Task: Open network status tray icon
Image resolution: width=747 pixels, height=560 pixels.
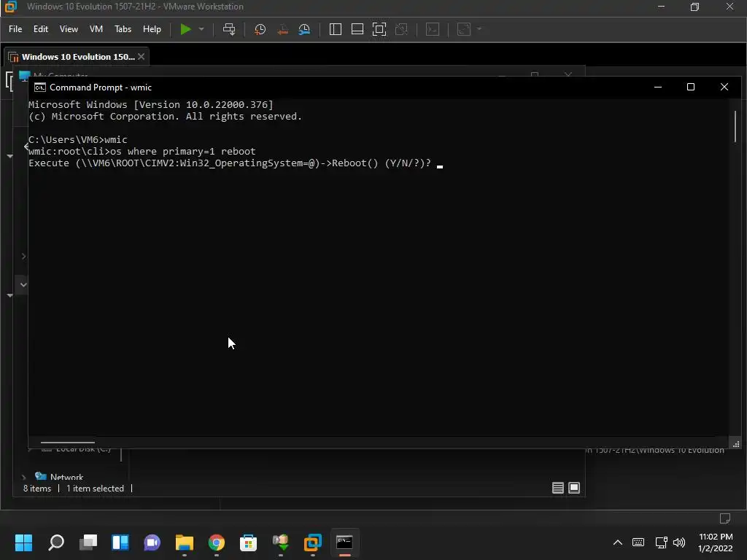Action: pos(661,542)
